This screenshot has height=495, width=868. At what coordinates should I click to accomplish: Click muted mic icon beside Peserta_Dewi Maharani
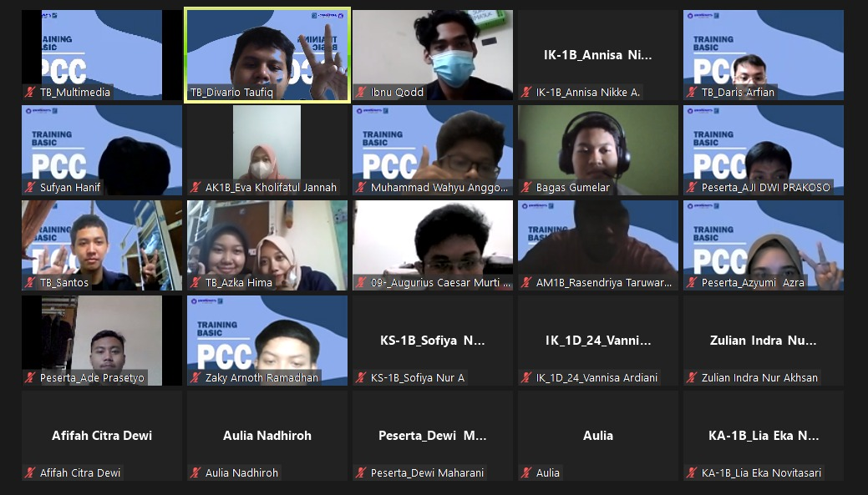pos(361,472)
